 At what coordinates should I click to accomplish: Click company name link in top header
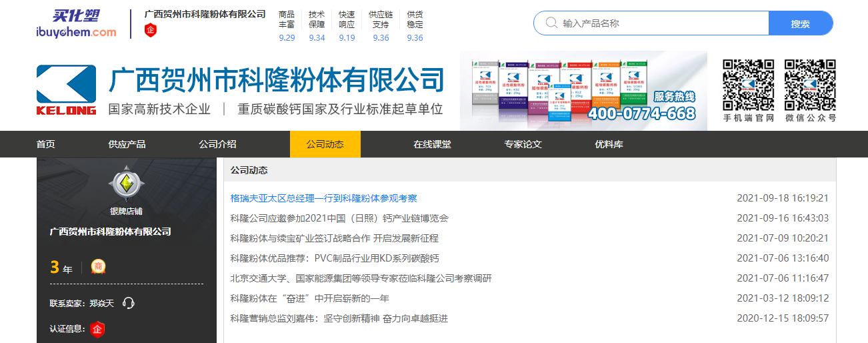tap(205, 14)
